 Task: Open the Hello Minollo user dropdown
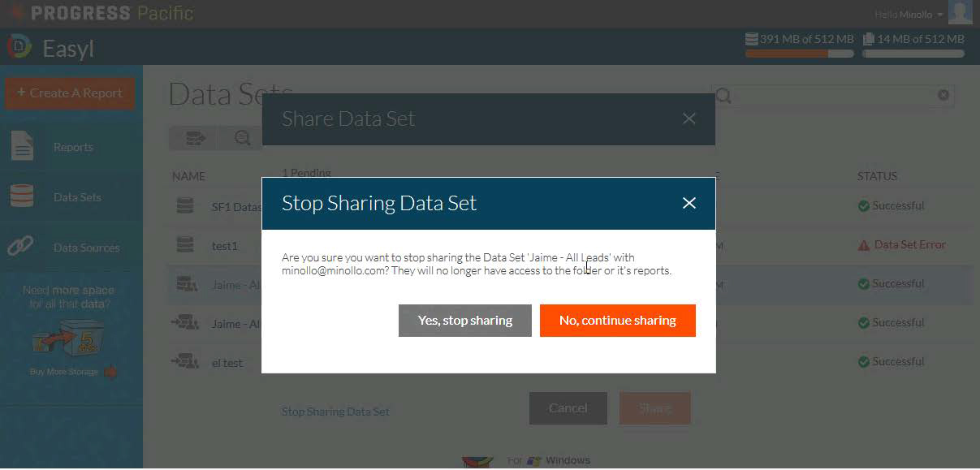[909, 15]
